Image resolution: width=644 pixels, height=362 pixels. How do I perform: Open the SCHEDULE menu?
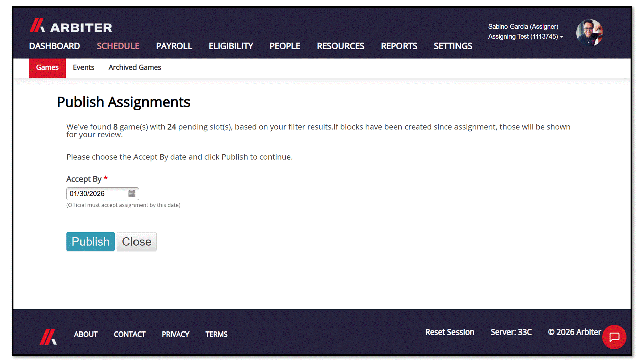[118, 46]
